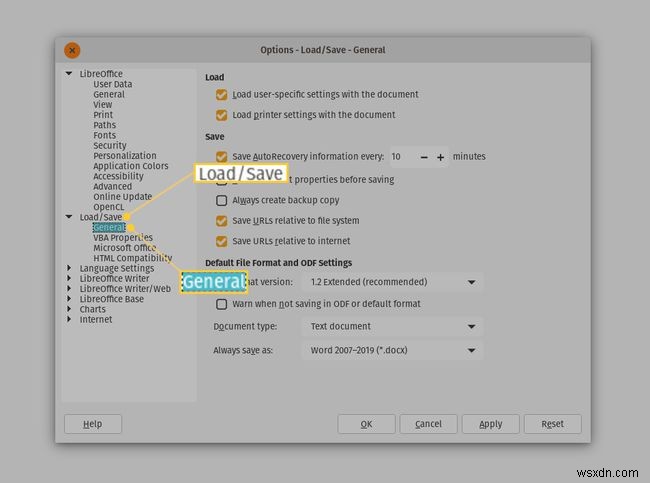The height and width of the screenshot is (483, 650).
Task: Open the Personalization options page
Action: point(125,155)
